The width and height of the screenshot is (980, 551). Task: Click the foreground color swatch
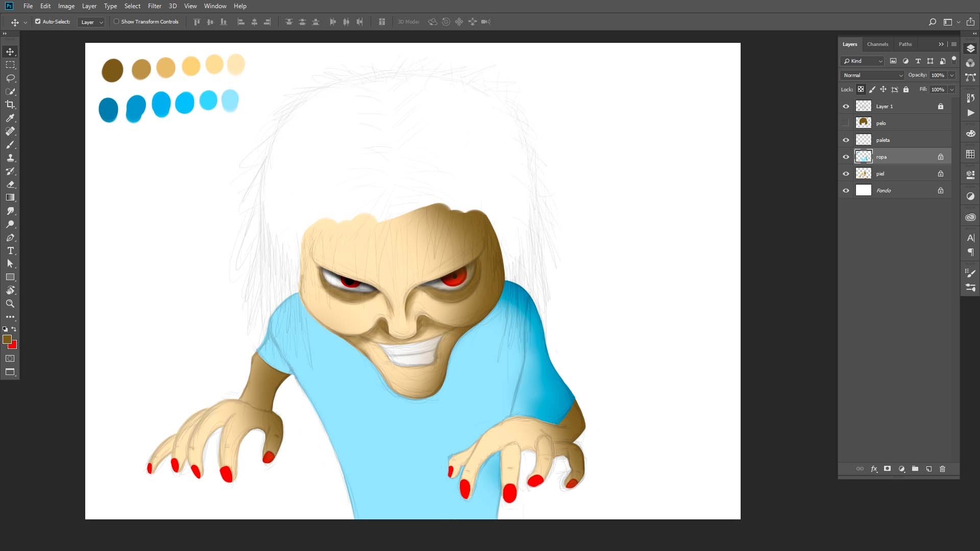click(x=7, y=339)
